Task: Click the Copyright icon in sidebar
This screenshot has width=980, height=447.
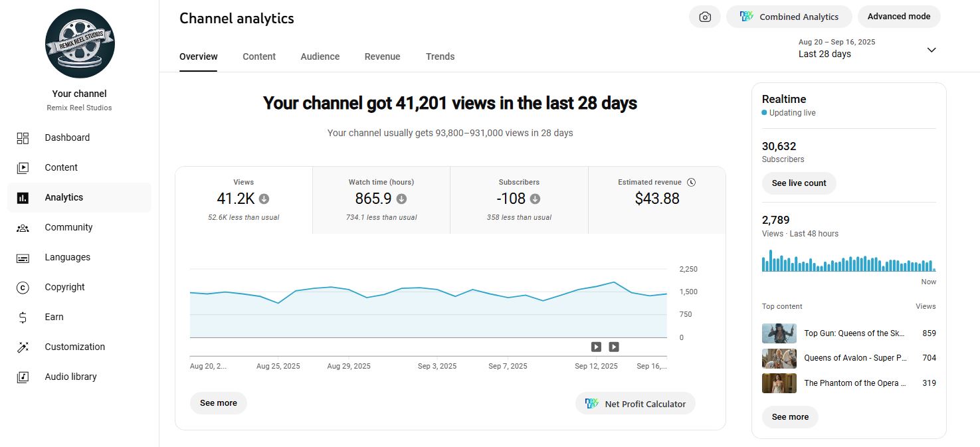Action: tap(23, 288)
